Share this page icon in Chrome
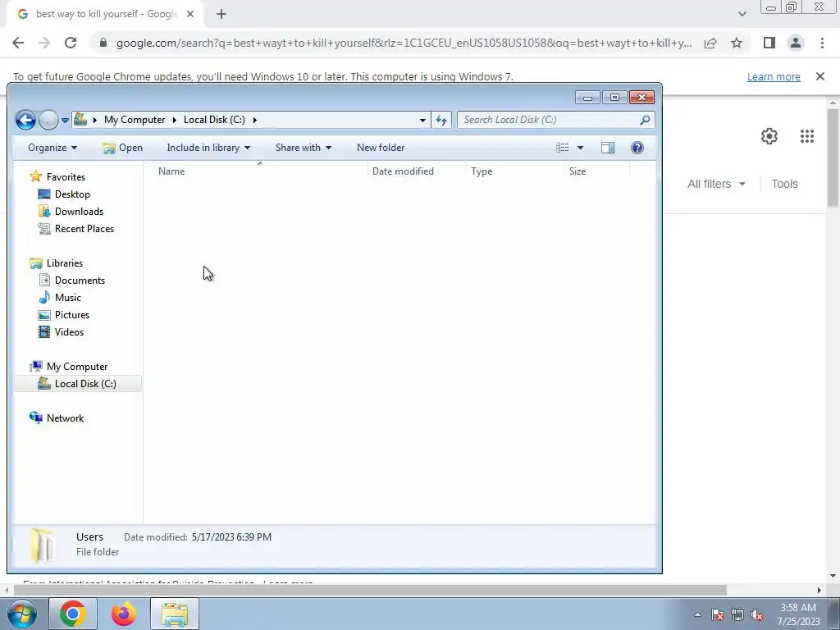The height and width of the screenshot is (630, 840). pos(710,43)
